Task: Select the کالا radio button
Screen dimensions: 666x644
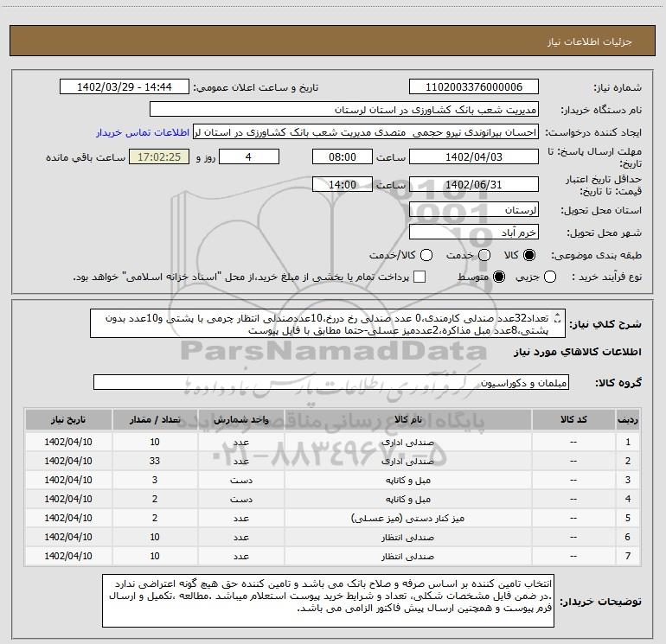Action: [x=529, y=255]
